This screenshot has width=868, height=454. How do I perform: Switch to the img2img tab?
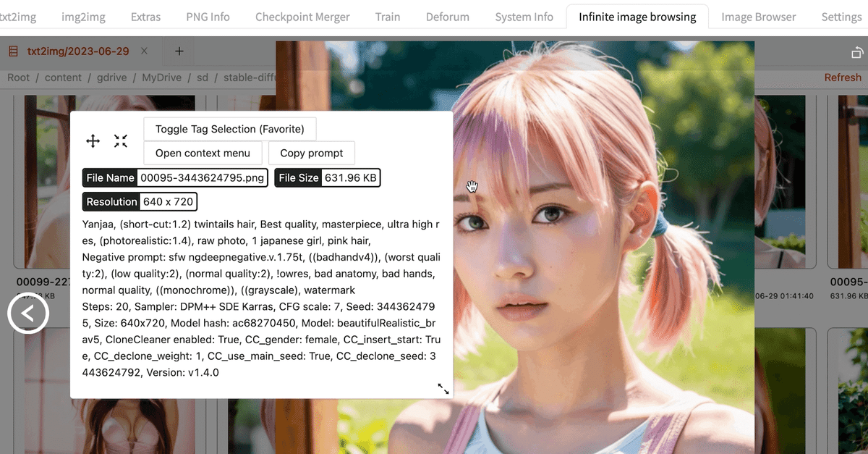pyautogui.click(x=82, y=16)
